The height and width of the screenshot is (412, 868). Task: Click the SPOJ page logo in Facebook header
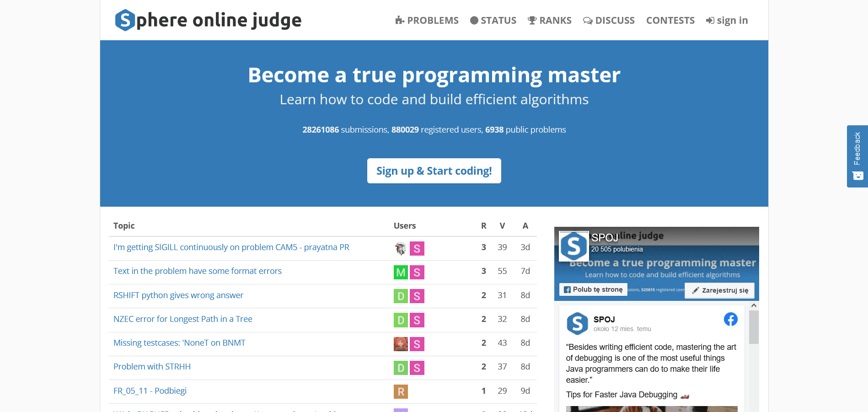(573, 246)
